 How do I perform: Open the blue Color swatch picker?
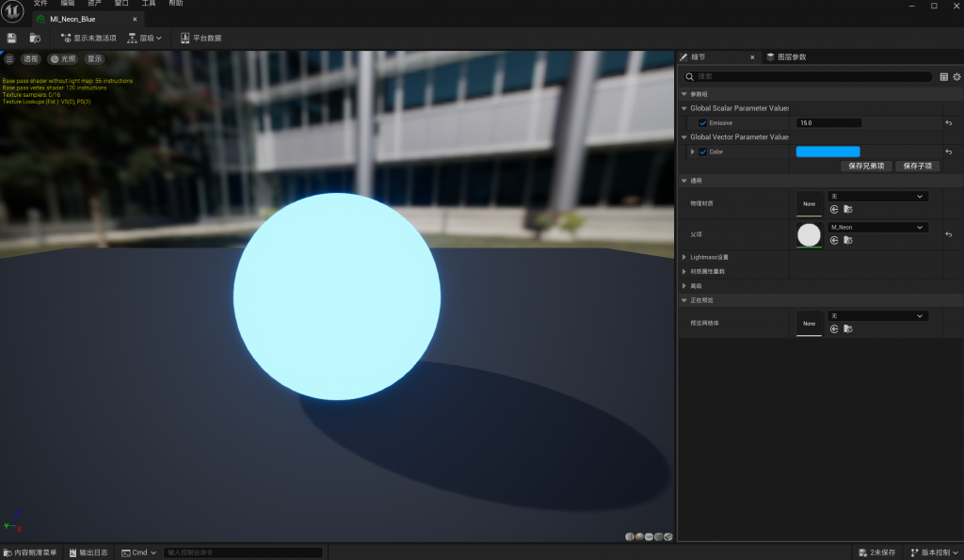[x=827, y=152]
